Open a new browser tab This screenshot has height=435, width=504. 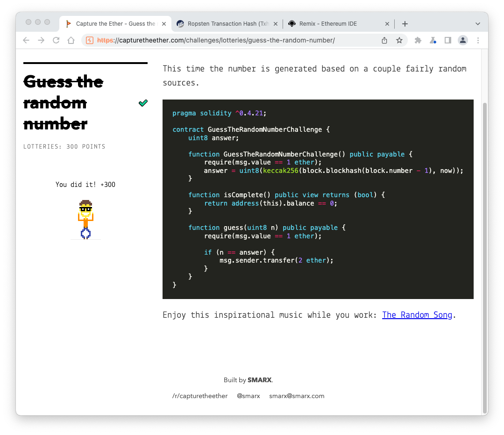pos(405,24)
